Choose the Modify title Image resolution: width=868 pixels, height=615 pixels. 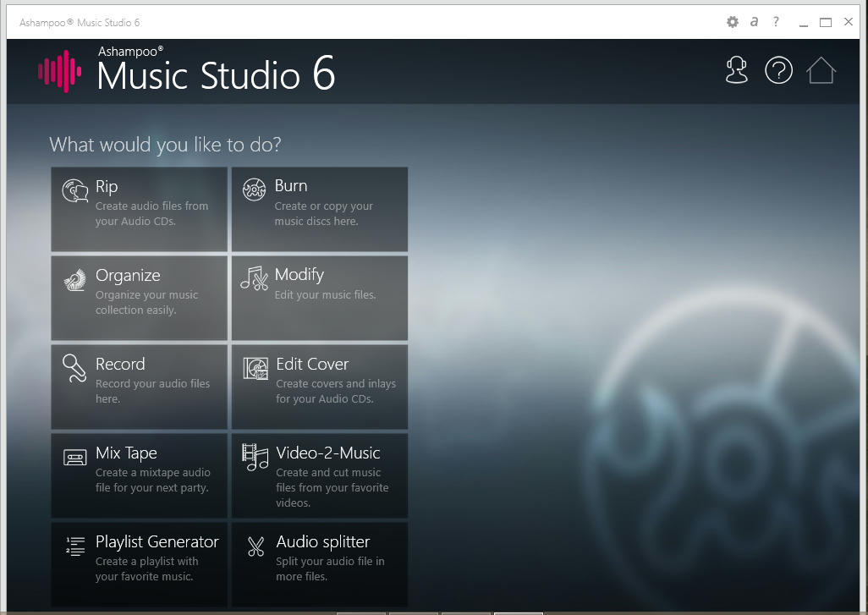(x=299, y=275)
